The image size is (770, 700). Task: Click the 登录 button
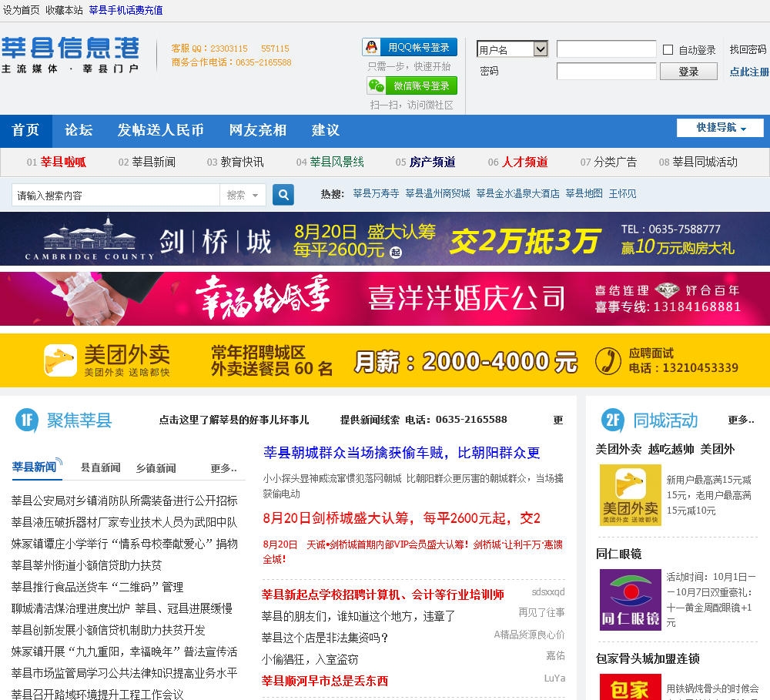click(688, 72)
